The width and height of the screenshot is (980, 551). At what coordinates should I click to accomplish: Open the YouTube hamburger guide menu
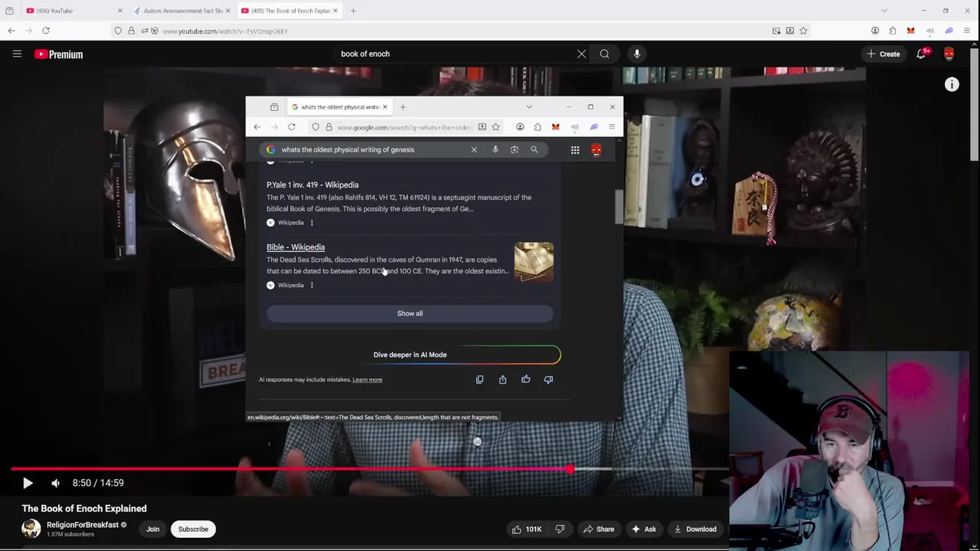[x=17, y=54]
